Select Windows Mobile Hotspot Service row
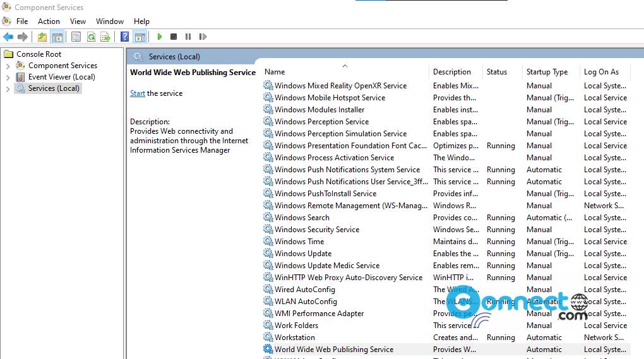This screenshot has width=644, height=359. (446, 97)
